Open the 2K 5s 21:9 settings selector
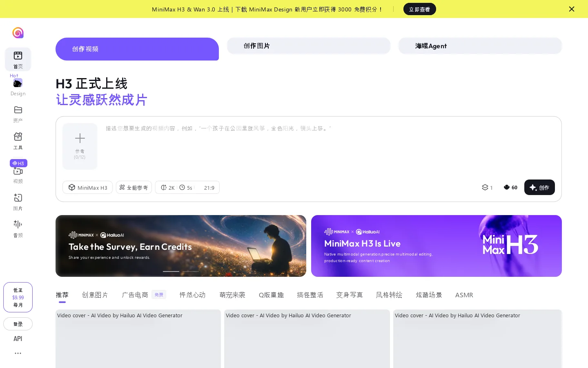Screen dimensions: 588x368 point(187,188)
